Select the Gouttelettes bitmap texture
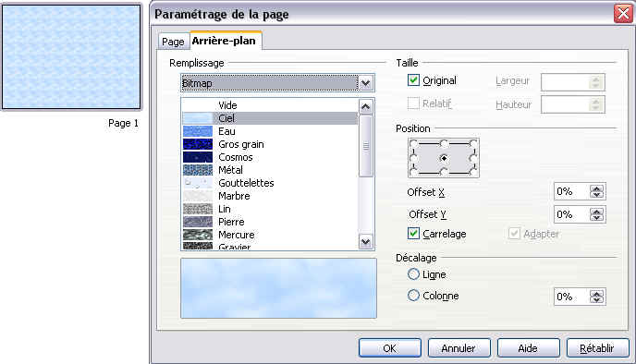 pyautogui.click(x=269, y=183)
